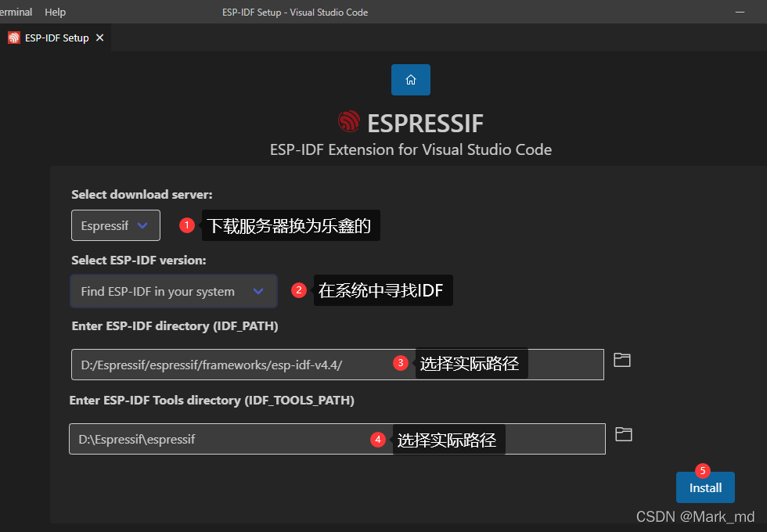Open the Terminal menu
Viewport: 767px width, 532px height.
coord(16,12)
